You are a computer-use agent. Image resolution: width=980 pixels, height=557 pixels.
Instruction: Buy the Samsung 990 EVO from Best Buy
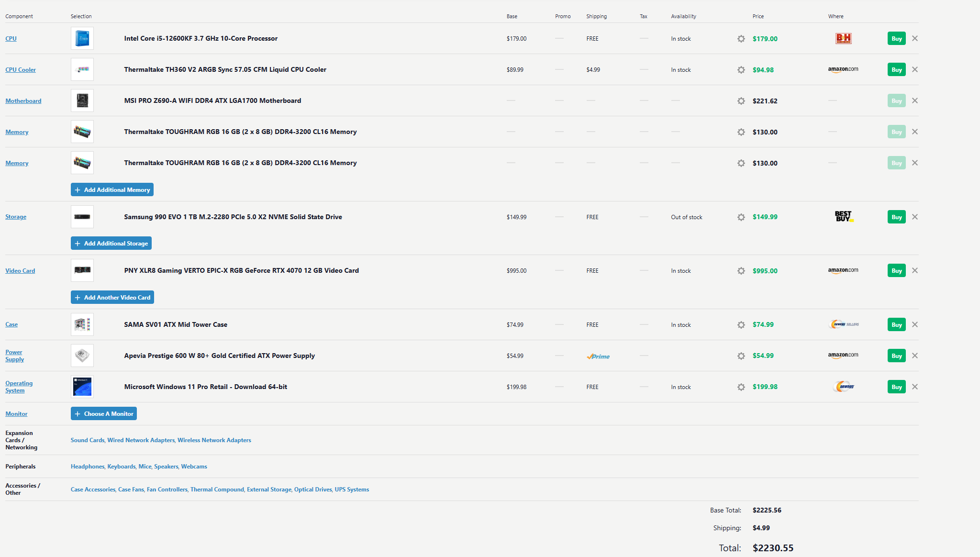pos(897,217)
